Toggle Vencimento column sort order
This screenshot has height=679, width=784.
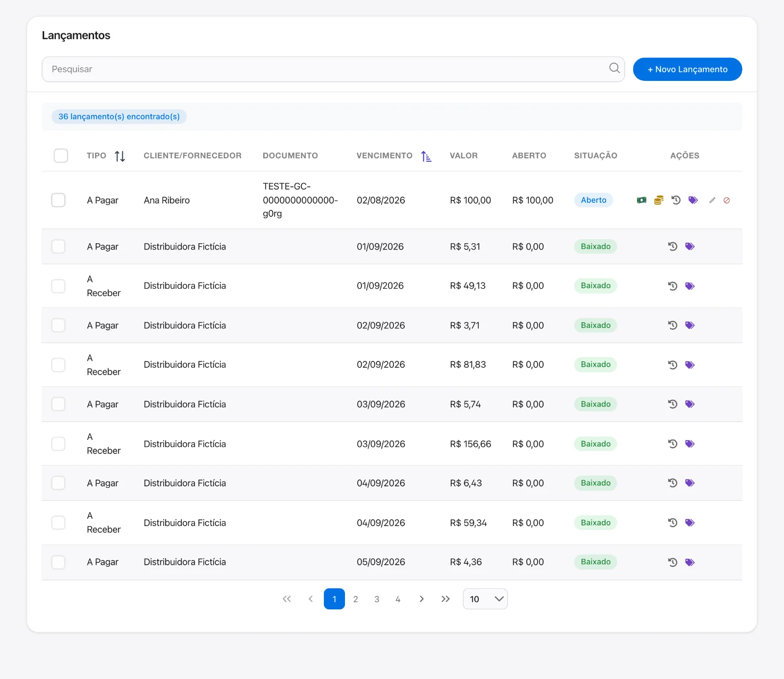point(426,156)
